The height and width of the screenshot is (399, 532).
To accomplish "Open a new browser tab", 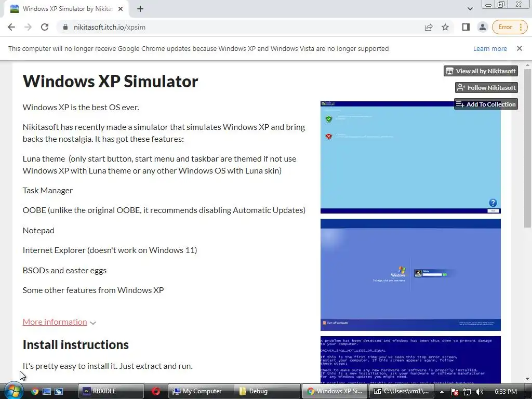I will coord(140,9).
